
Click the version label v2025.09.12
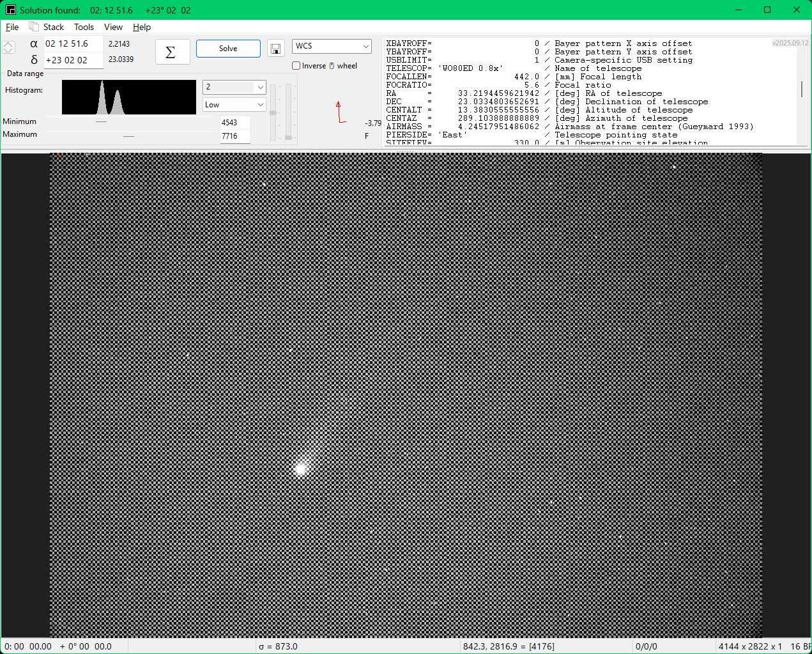[x=790, y=43]
